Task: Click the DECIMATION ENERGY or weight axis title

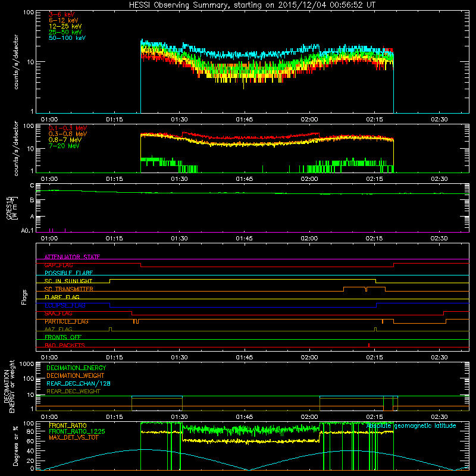Action: pyautogui.click(x=9, y=387)
